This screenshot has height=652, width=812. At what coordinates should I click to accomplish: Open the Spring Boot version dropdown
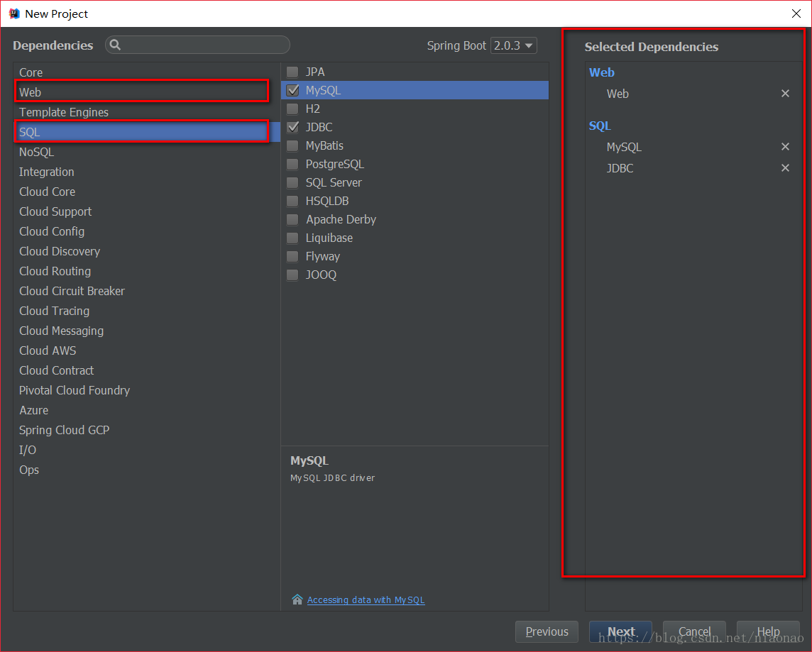(x=514, y=45)
